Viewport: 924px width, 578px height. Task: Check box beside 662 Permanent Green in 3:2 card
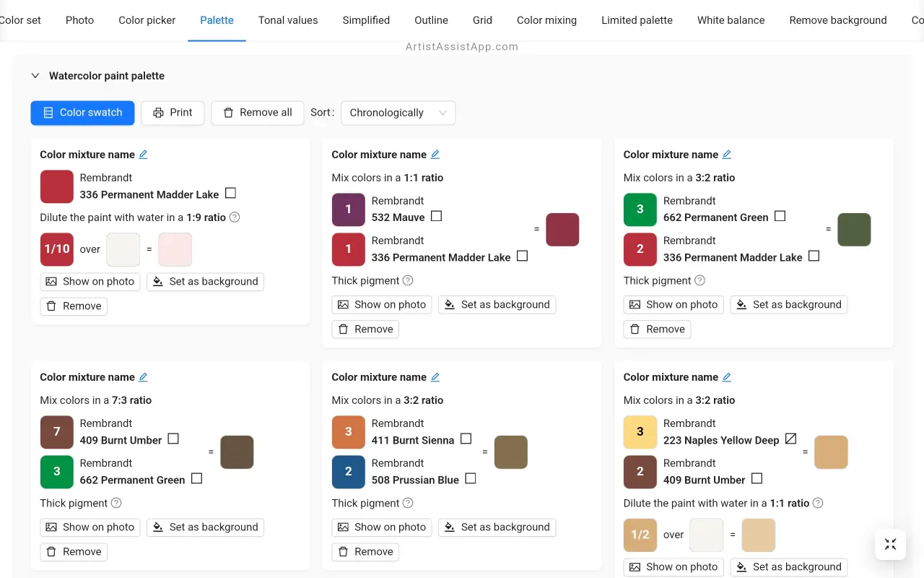(780, 216)
